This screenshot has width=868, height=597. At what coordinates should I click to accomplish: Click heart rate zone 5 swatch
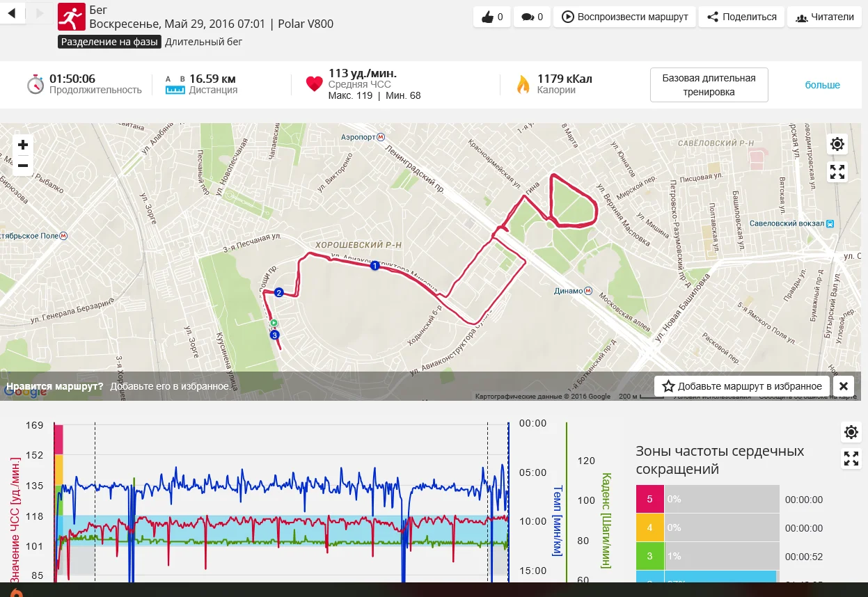click(650, 499)
